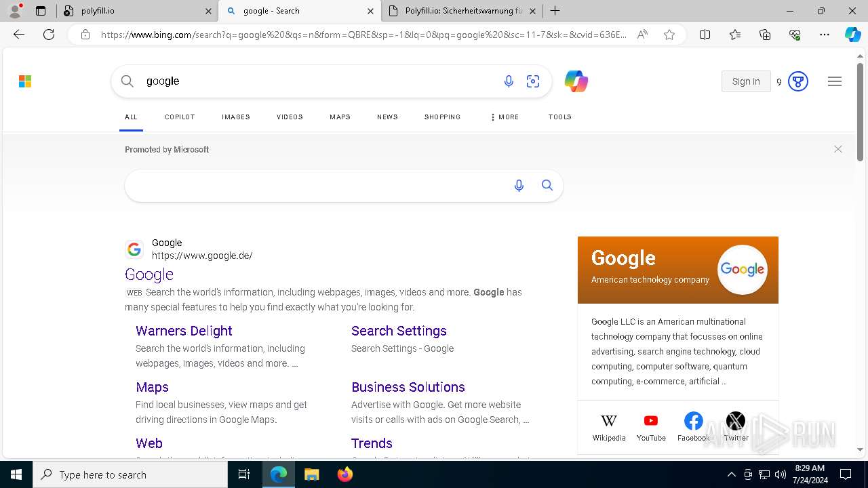Viewport: 868px width, 488px height.
Task: Open Collections icon
Action: (765, 35)
